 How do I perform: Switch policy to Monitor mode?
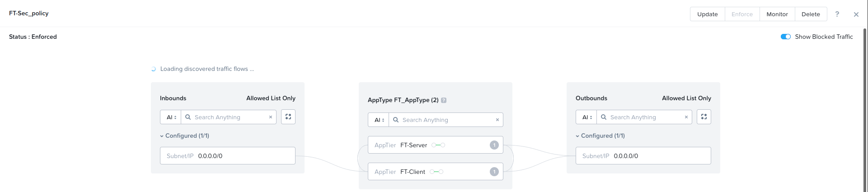click(777, 14)
